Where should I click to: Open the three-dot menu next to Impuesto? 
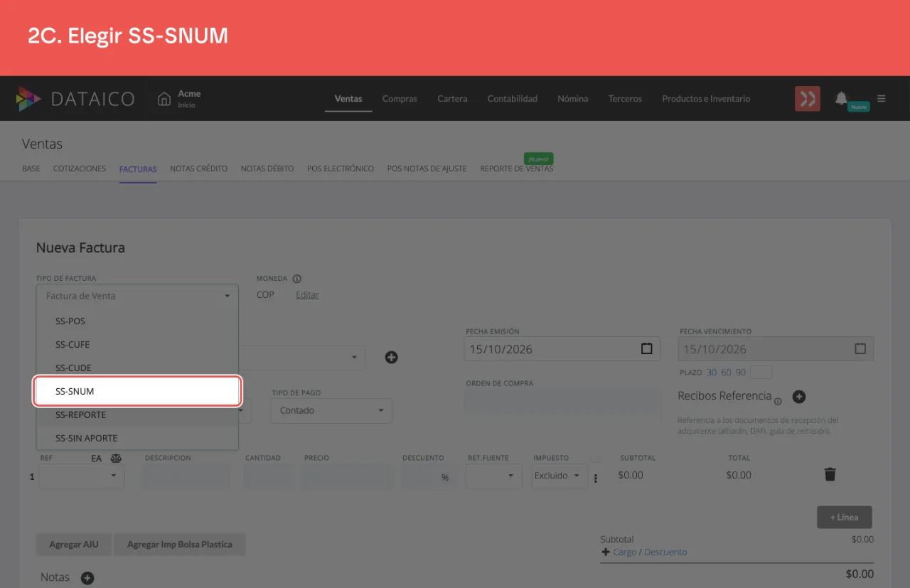[596, 479]
